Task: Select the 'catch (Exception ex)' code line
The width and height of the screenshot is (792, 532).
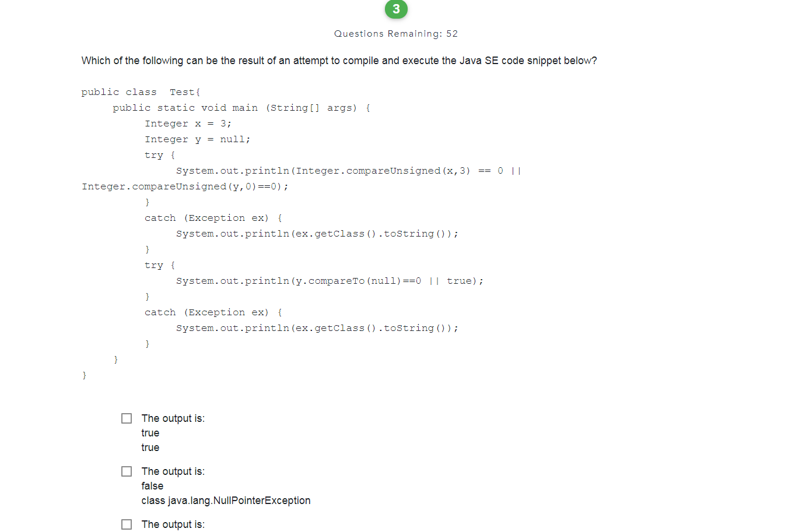Action: coord(213,217)
